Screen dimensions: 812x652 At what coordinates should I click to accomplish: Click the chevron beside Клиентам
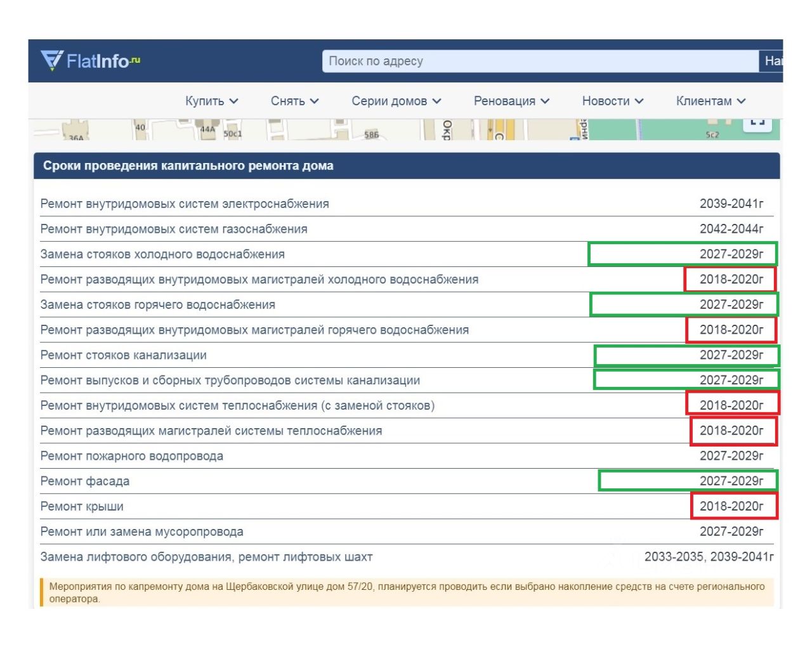tap(742, 101)
